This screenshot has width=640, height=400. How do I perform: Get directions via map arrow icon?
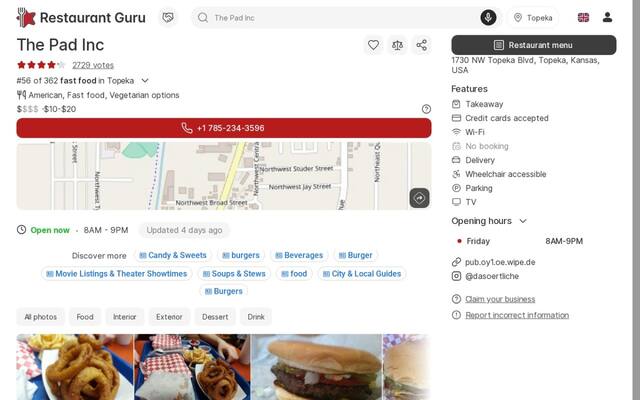click(x=419, y=198)
